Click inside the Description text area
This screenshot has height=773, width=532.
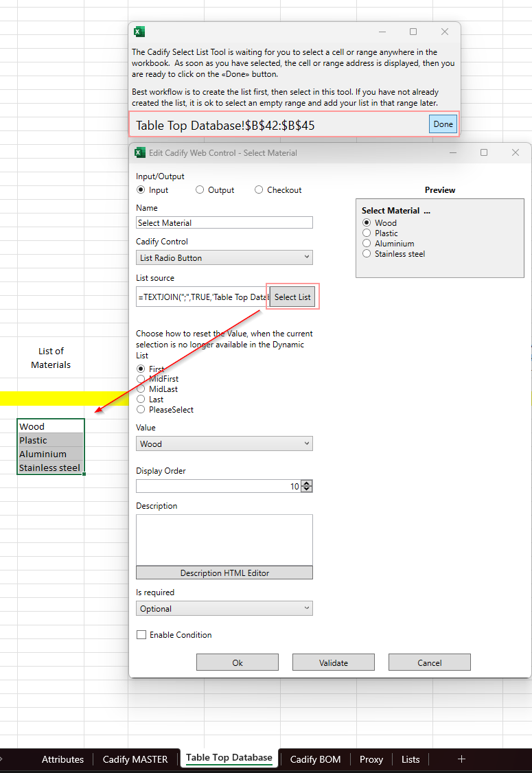point(224,540)
